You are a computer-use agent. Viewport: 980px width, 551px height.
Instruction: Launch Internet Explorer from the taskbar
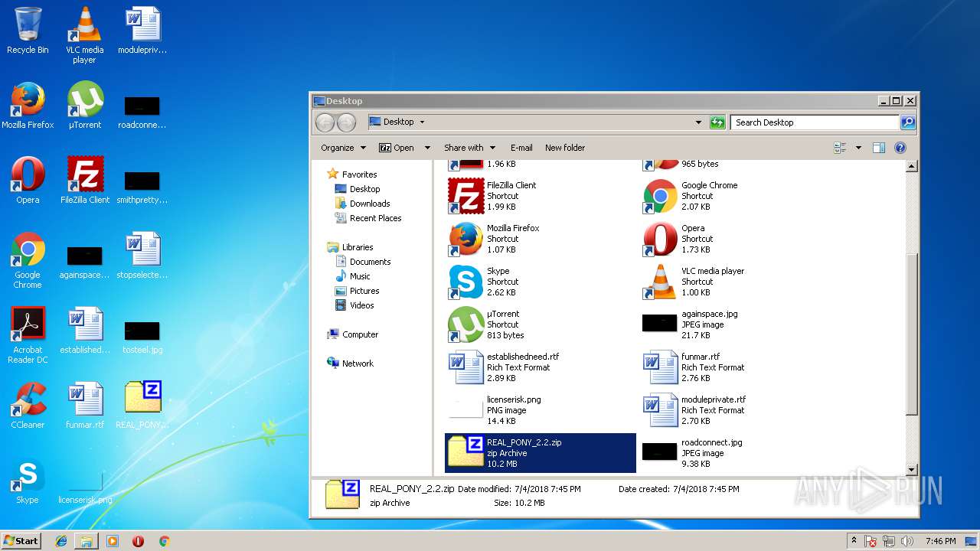point(61,541)
